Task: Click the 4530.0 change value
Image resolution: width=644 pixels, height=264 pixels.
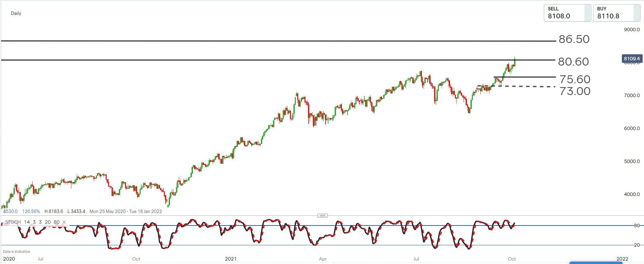Action: point(10,211)
